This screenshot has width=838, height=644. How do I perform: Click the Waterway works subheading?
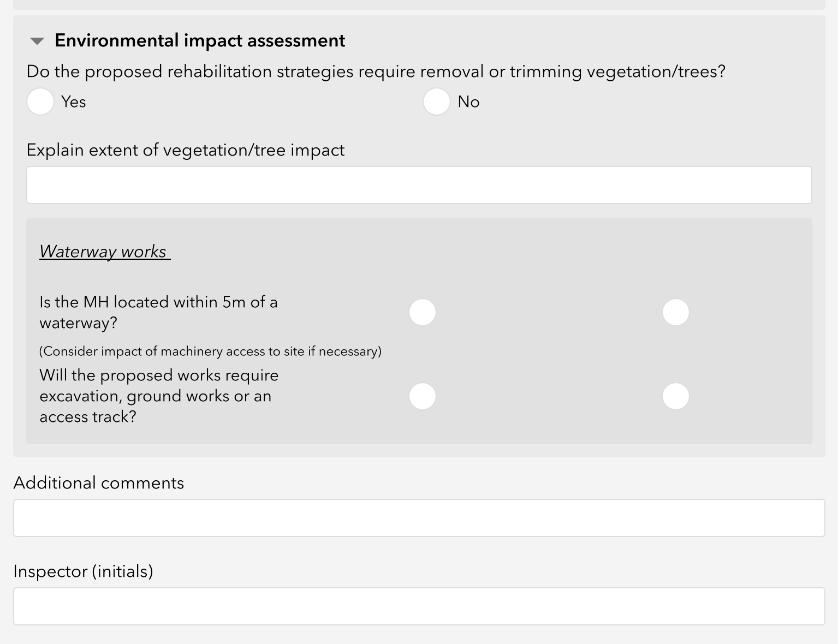(x=103, y=252)
